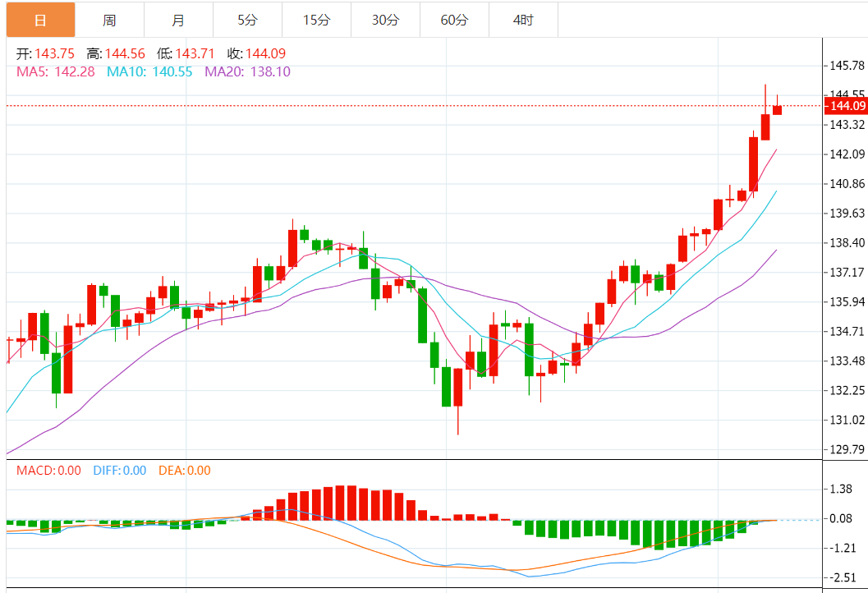
Task: Open the 60分 timeframe tab
Action: point(454,20)
